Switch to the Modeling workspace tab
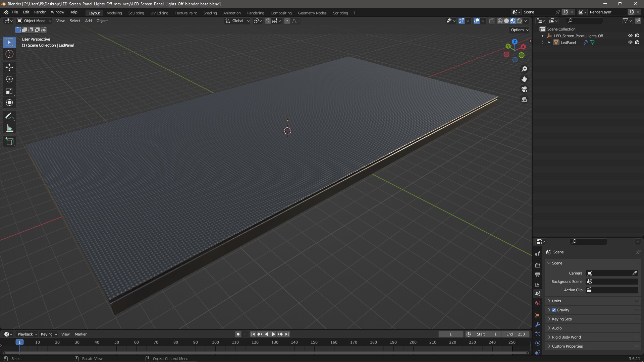 coord(114,13)
